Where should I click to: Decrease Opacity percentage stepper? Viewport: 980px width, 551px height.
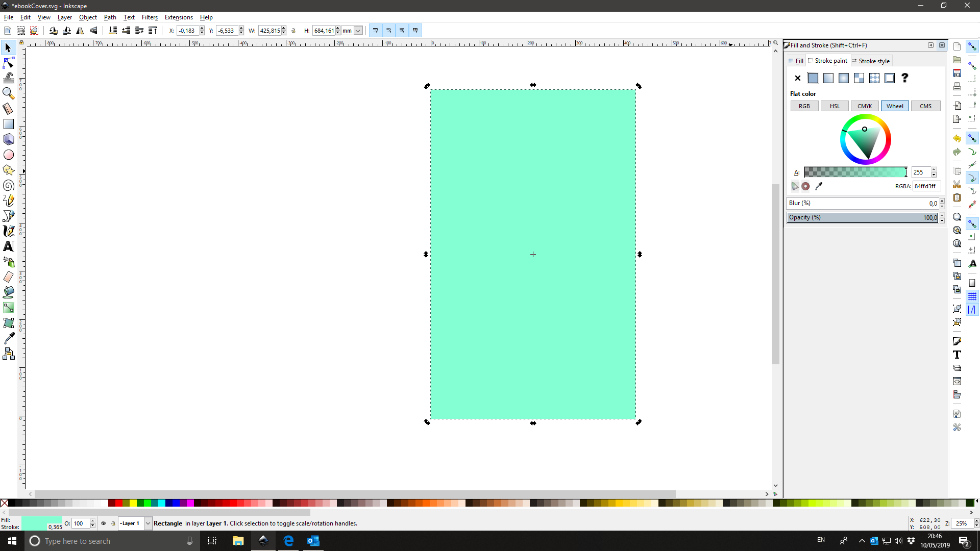pos(942,220)
